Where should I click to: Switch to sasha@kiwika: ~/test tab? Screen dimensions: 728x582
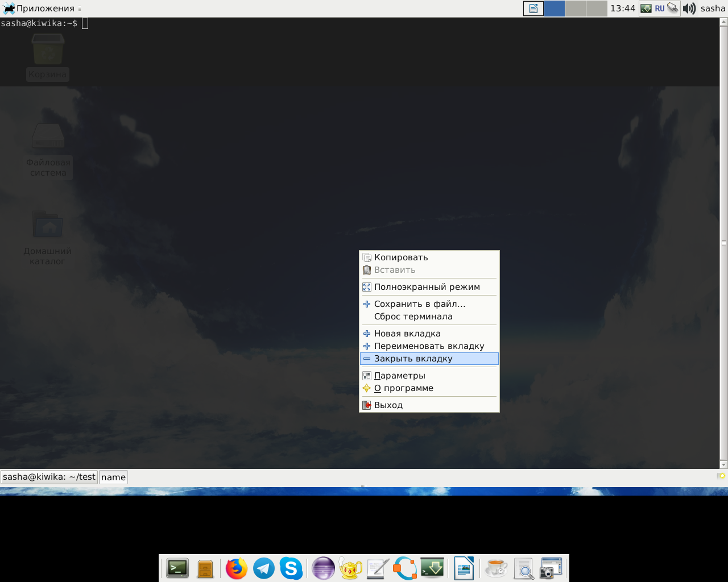tap(49, 477)
